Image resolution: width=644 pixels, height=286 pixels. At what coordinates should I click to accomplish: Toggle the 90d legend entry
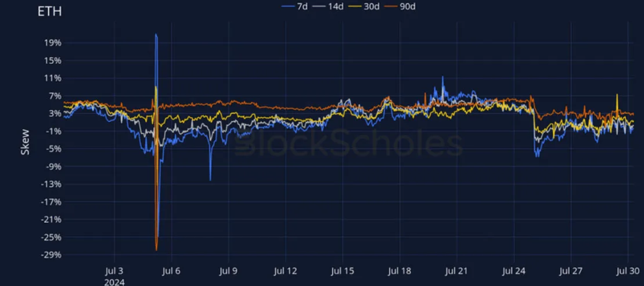401,6
